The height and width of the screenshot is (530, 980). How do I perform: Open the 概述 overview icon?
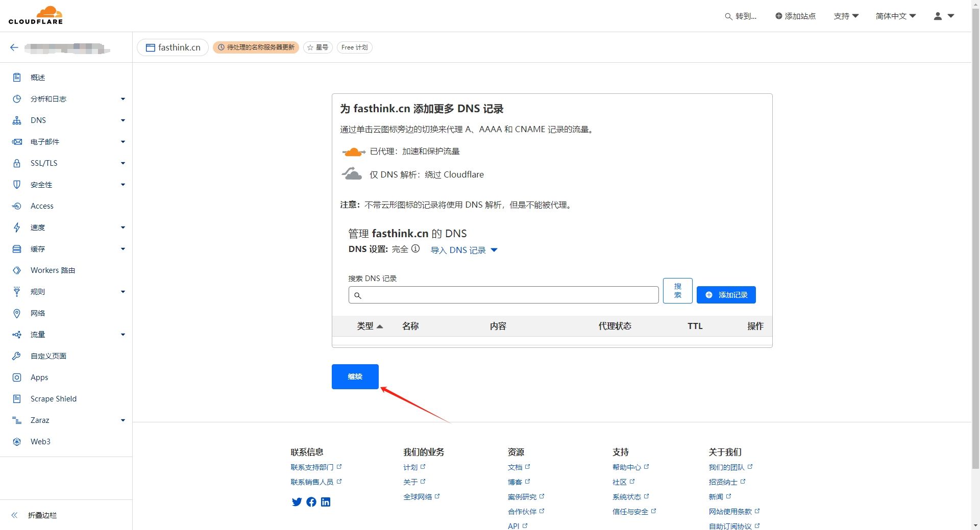point(17,78)
